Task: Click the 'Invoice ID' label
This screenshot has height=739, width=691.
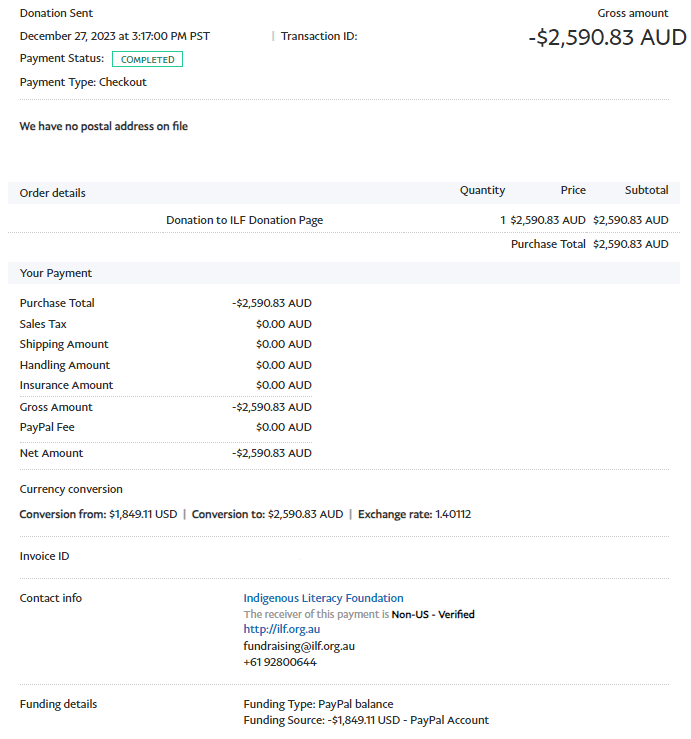Action: click(44, 557)
